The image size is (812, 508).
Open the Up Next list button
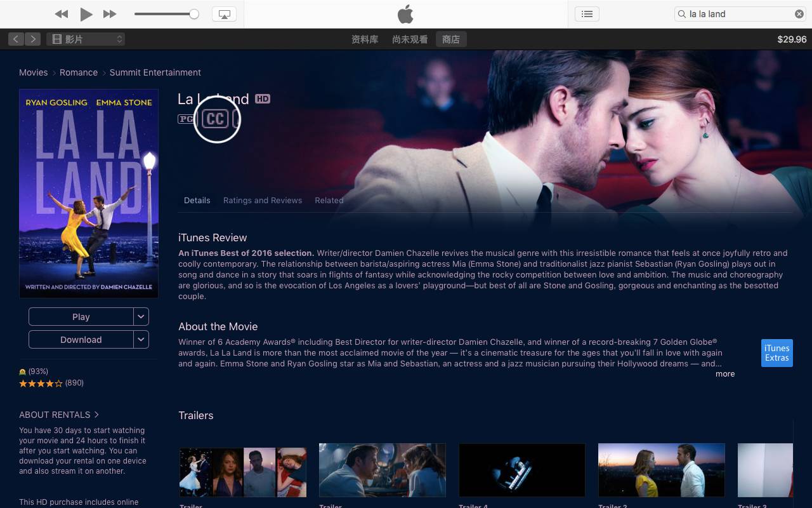[587, 14]
